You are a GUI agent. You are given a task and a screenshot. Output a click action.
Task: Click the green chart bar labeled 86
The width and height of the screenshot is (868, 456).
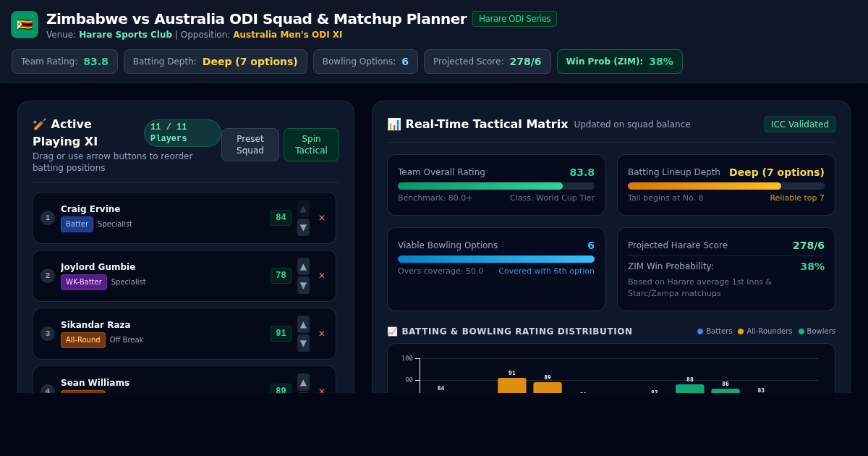(x=726, y=391)
